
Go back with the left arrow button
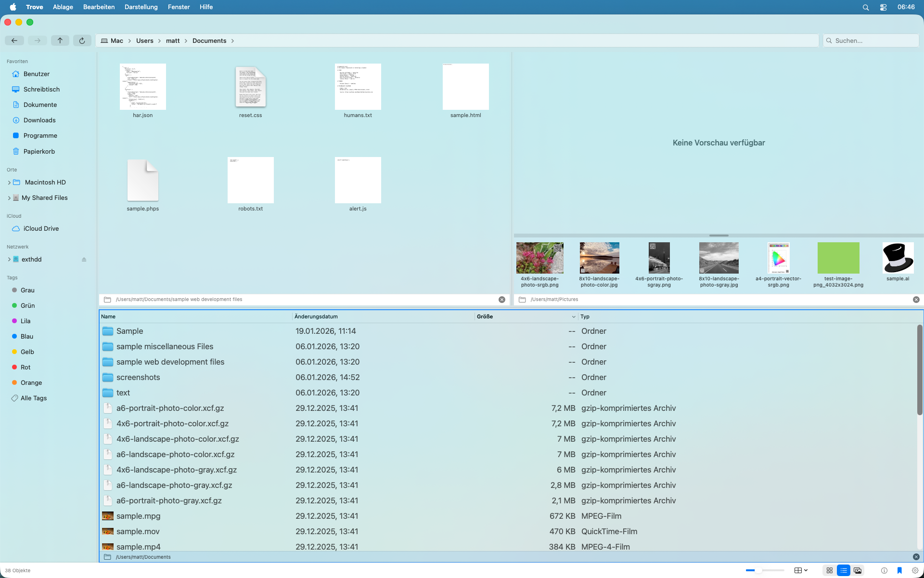[x=14, y=40]
